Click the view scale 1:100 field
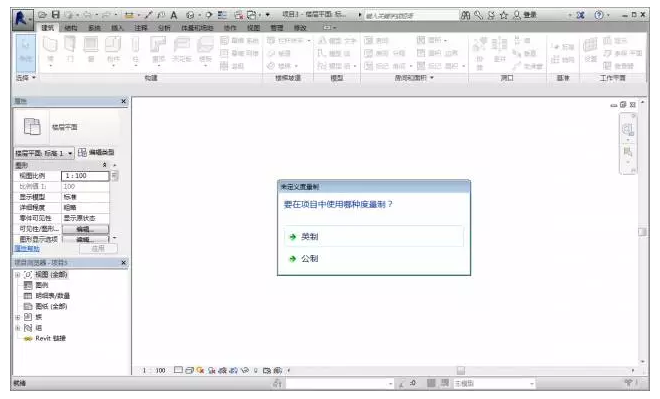 click(x=85, y=176)
